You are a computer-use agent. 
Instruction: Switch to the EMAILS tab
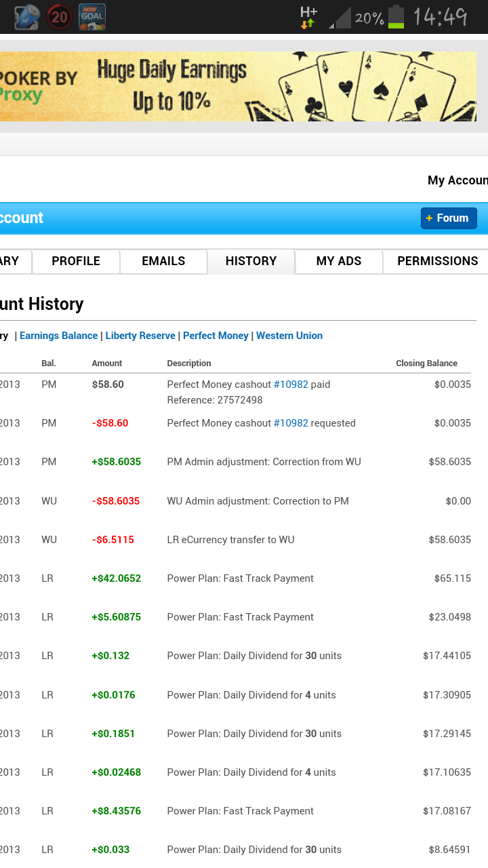(x=163, y=261)
